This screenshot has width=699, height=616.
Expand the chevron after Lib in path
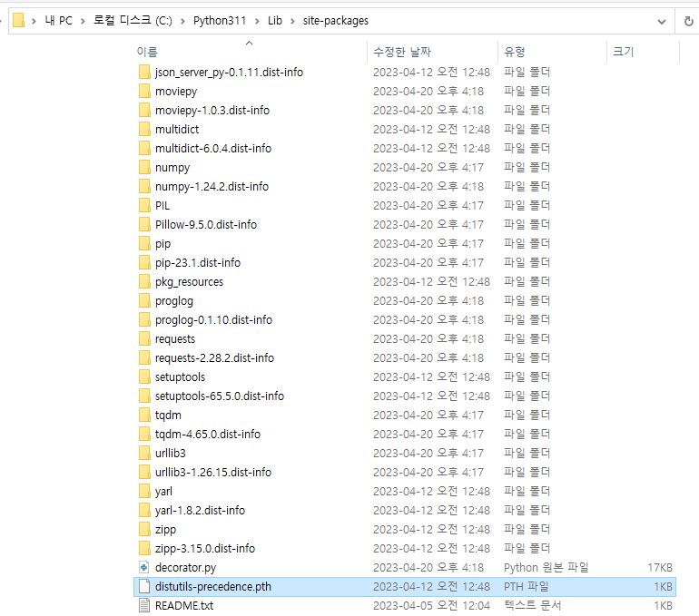point(292,22)
